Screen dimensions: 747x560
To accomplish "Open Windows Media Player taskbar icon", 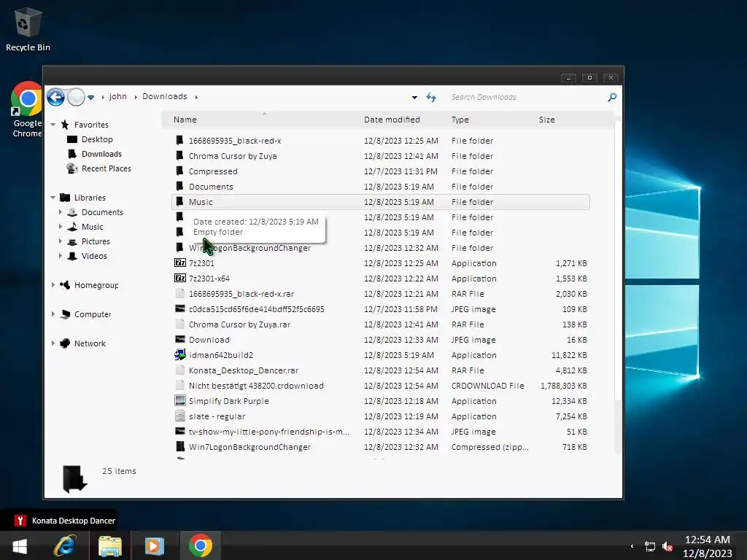I will coord(154,545).
